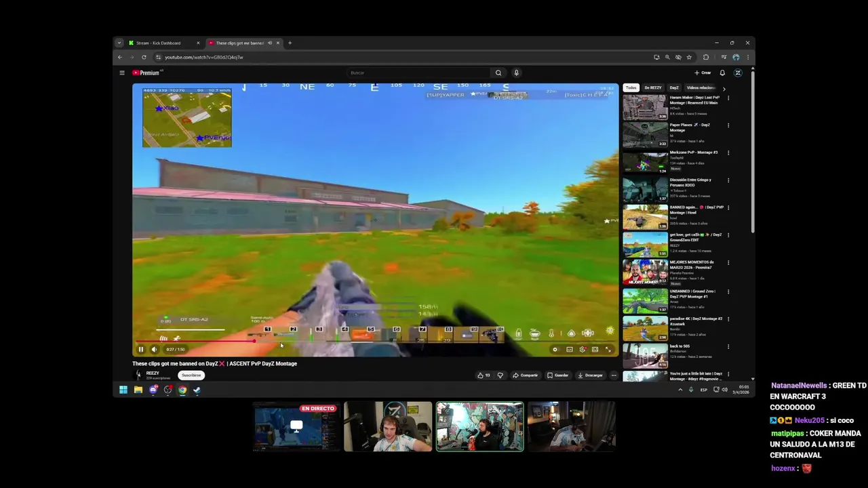This screenshot has height=488, width=868.
Task: Bookmark this page with the star icon
Action: click(x=689, y=58)
